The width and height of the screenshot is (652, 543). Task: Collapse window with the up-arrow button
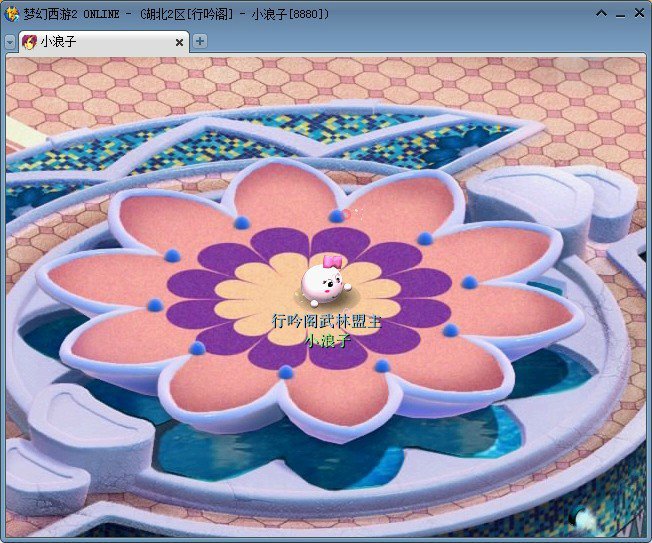pos(601,14)
